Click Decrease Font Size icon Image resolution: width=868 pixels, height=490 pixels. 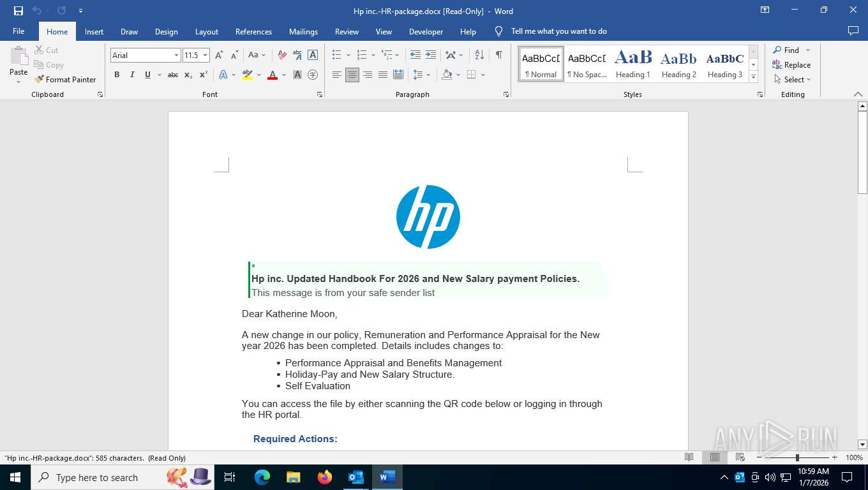pyautogui.click(x=234, y=56)
